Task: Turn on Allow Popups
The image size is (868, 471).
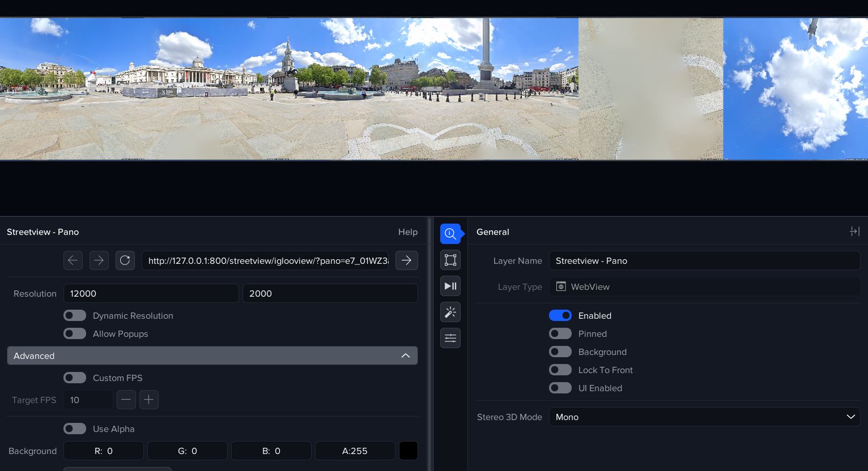Action: pyautogui.click(x=75, y=333)
